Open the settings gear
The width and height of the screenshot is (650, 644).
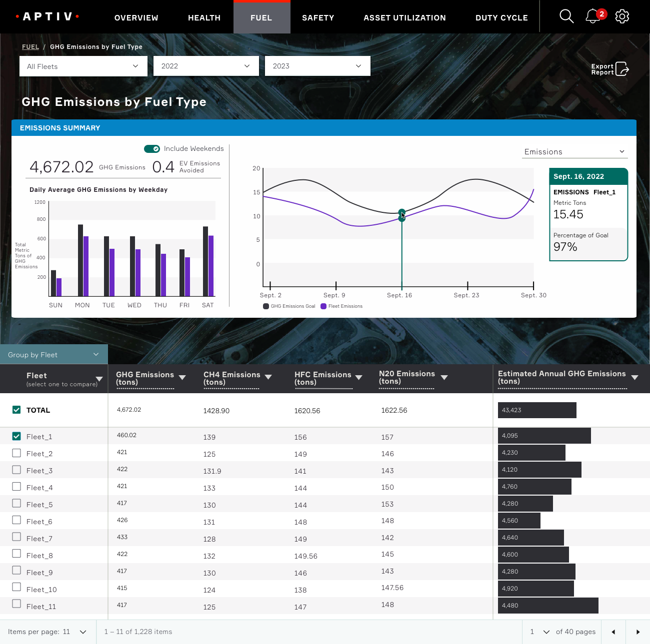pyautogui.click(x=622, y=16)
